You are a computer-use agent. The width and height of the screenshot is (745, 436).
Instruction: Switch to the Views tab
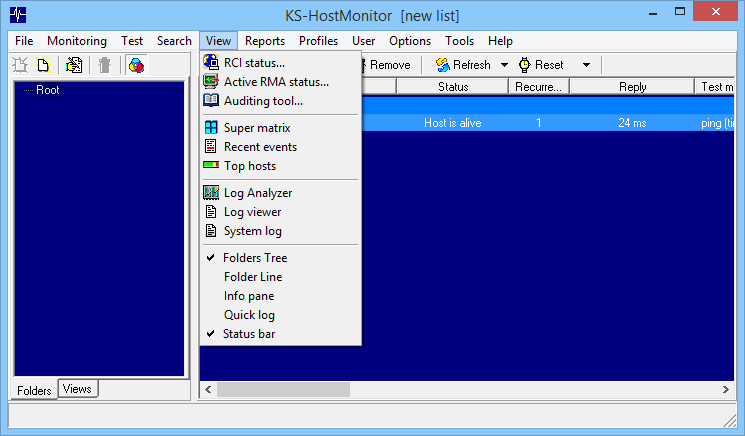pos(77,389)
